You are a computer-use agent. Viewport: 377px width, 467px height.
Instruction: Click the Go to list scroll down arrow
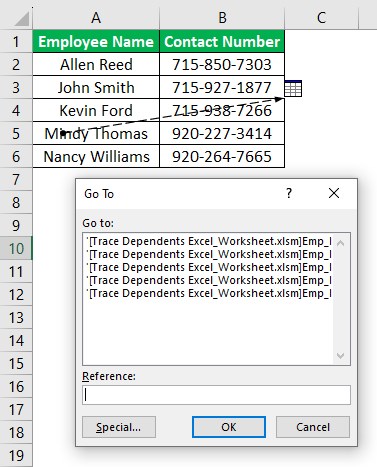click(x=340, y=355)
